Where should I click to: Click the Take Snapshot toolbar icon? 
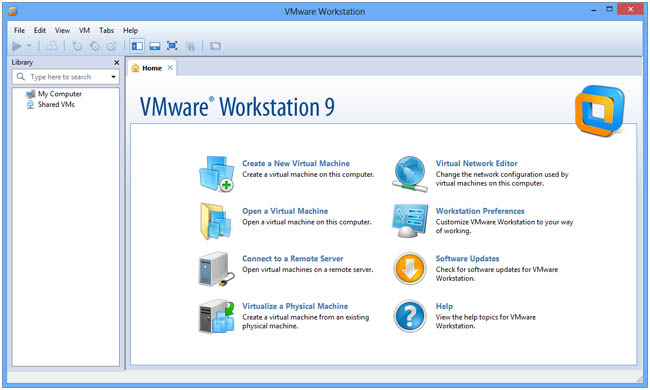pyautogui.click(x=77, y=46)
